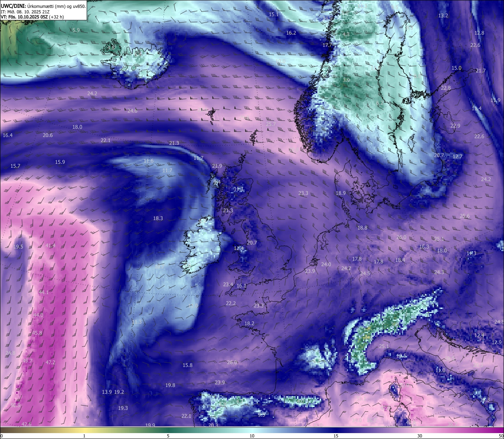
Task: Click the map value 24.6
Action: pos(132,111)
